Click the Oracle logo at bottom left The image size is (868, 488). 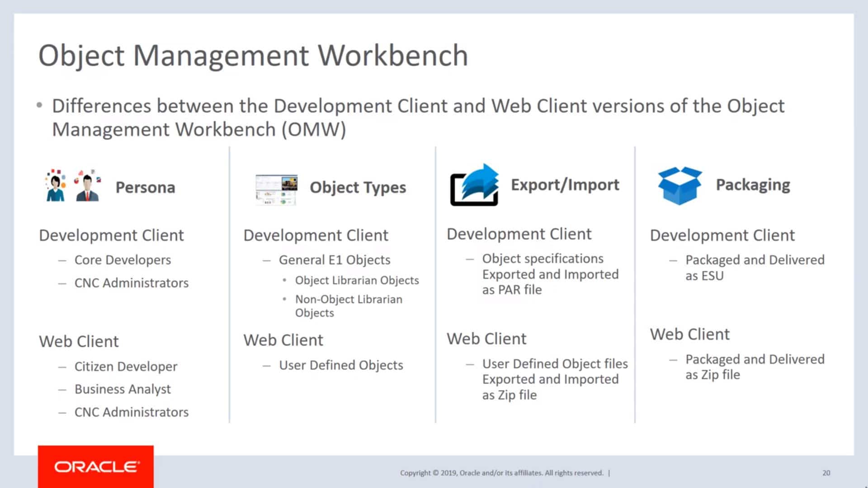pyautogui.click(x=96, y=466)
